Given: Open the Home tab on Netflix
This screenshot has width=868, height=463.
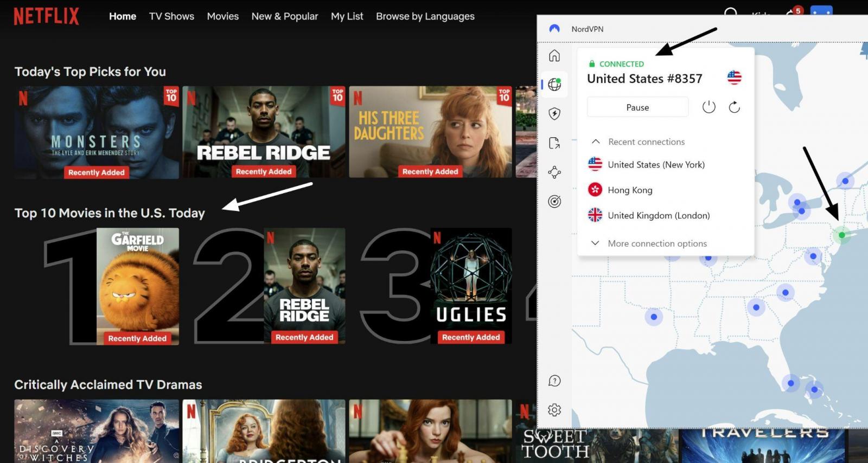Looking at the screenshot, I should pyautogui.click(x=123, y=16).
